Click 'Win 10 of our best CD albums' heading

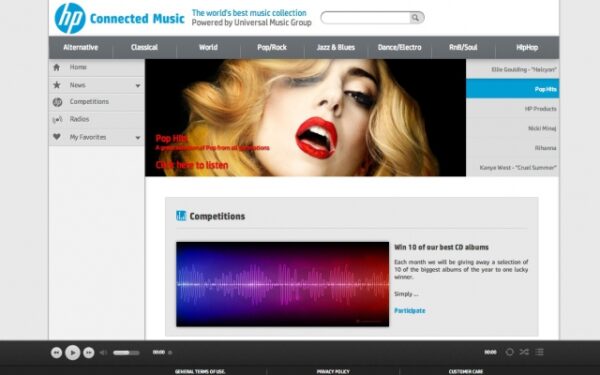click(441, 247)
